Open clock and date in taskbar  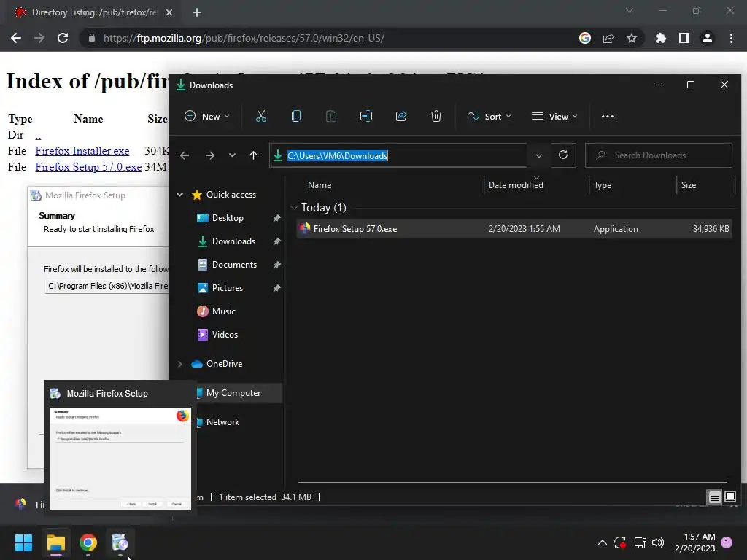point(695,542)
